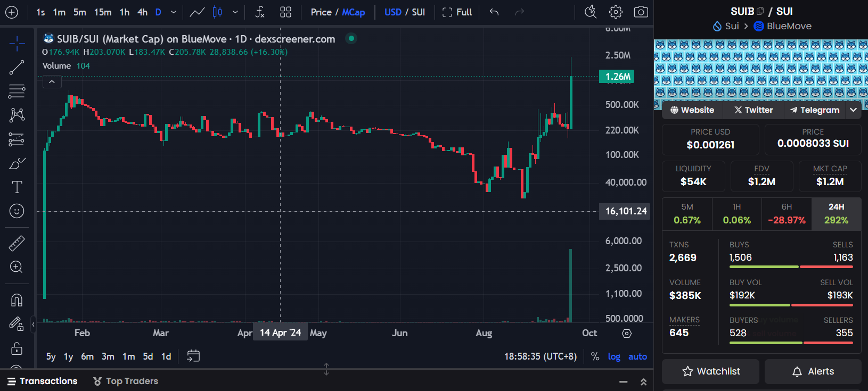The image size is (868, 391).
Task: Toggle log scale on the chart
Action: pyautogui.click(x=614, y=356)
